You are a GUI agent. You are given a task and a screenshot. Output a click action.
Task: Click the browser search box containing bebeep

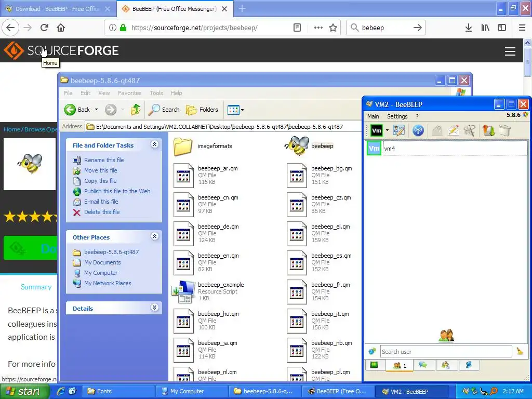click(x=385, y=28)
